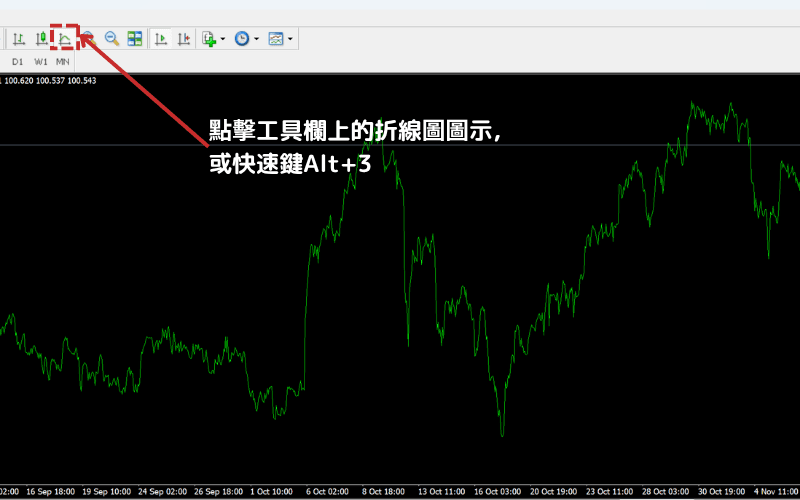Select the line chart icon

(x=64, y=39)
